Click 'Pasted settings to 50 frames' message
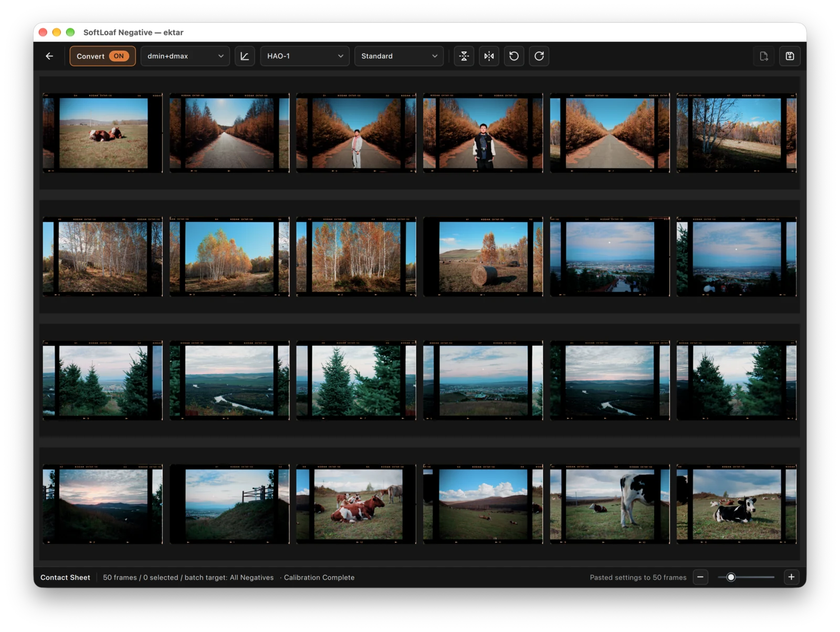This screenshot has width=840, height=632. (638, 577)
